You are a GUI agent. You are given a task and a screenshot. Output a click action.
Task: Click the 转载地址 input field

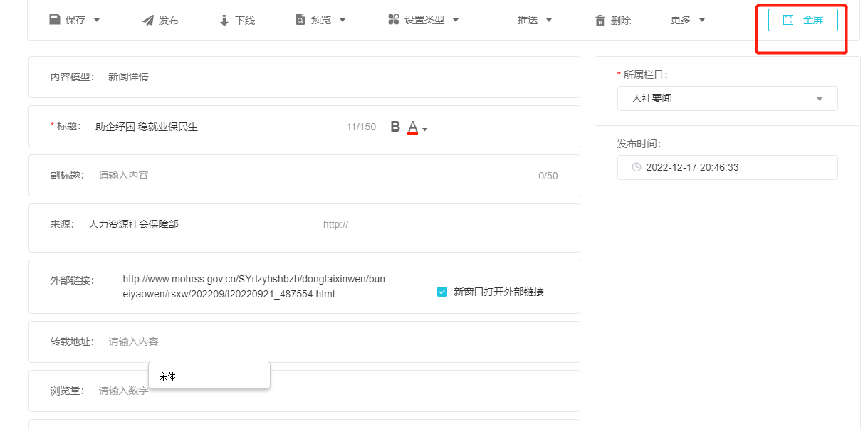point(335,341)
